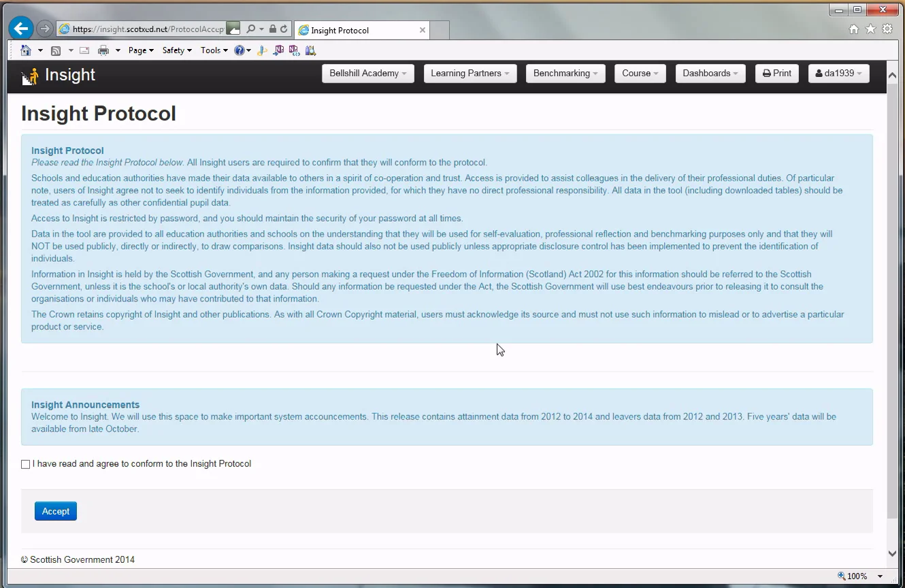Click the scrollbar down arrow
The height and width of the screenshot is (588, 905).
[x=893, y=554]
